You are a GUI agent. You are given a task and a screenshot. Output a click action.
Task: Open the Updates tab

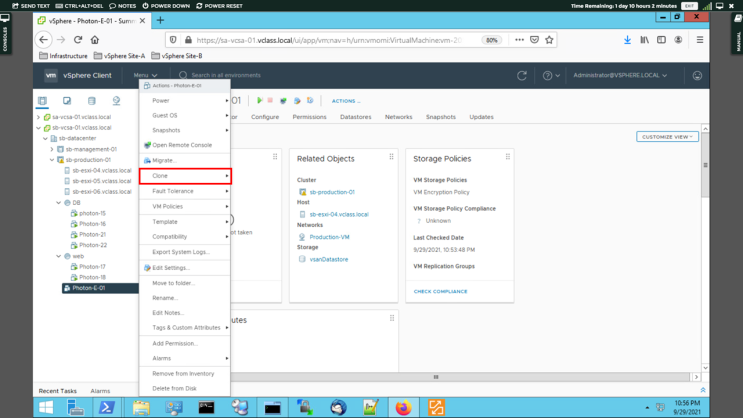[x=481, y=117]
